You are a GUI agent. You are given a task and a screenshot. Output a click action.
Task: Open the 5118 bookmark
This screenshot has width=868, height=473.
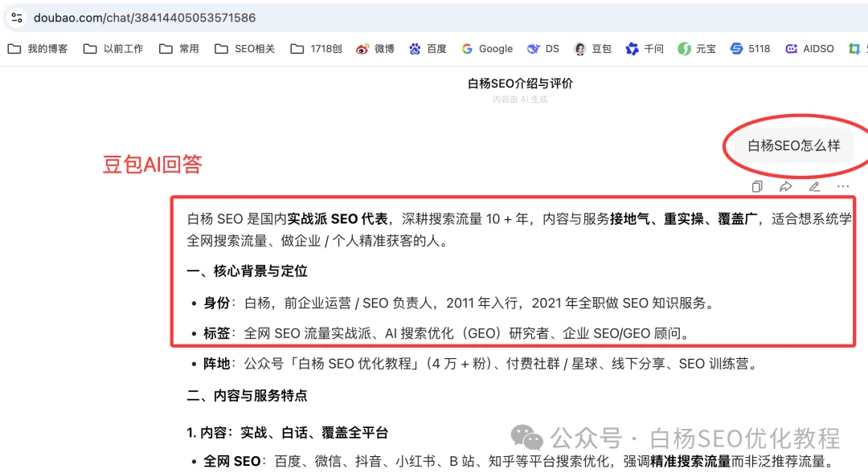click(750, 48)
